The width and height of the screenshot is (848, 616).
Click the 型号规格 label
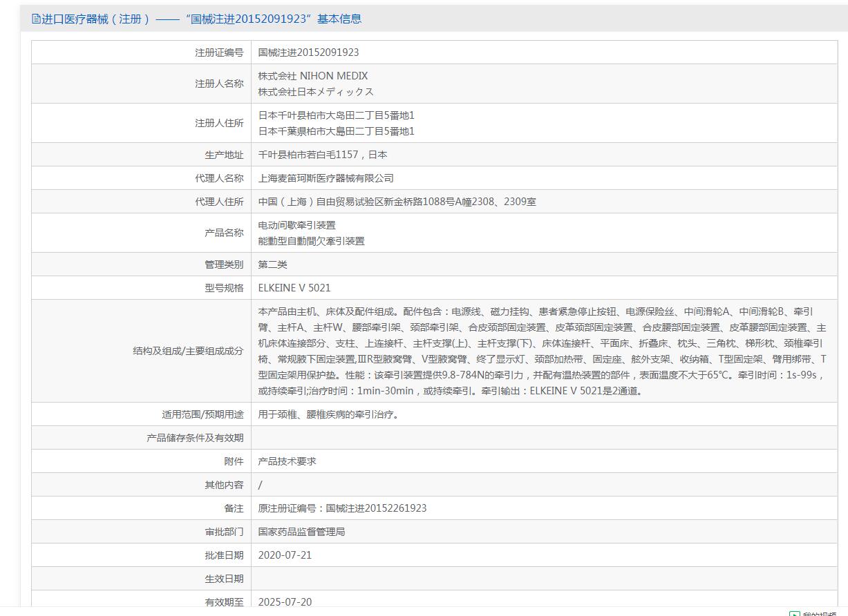224,288
